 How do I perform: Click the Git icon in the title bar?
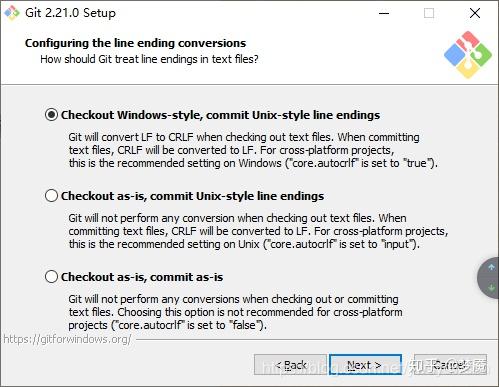pos(12,13)
